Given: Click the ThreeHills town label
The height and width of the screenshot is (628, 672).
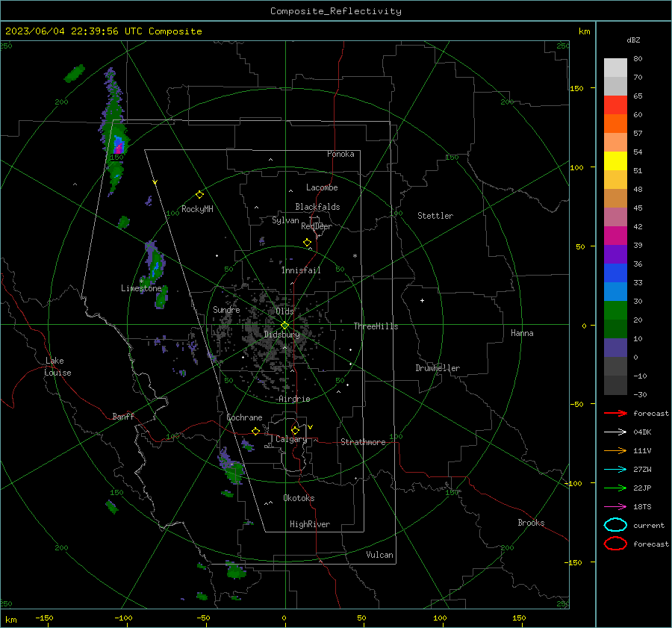Looking at the screenshot, I should point(376,326).
